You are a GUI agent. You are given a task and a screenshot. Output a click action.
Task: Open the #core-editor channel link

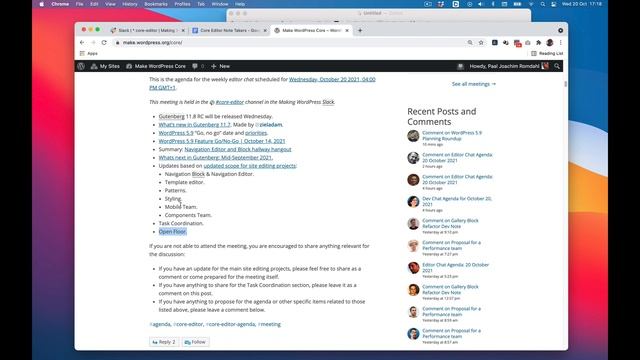[x=229, y=102]
